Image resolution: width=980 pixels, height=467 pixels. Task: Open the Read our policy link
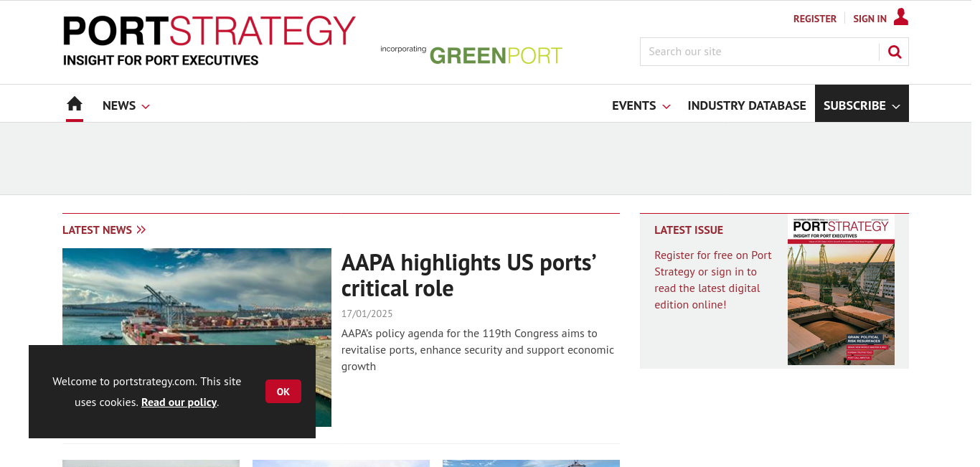[179, 402]
